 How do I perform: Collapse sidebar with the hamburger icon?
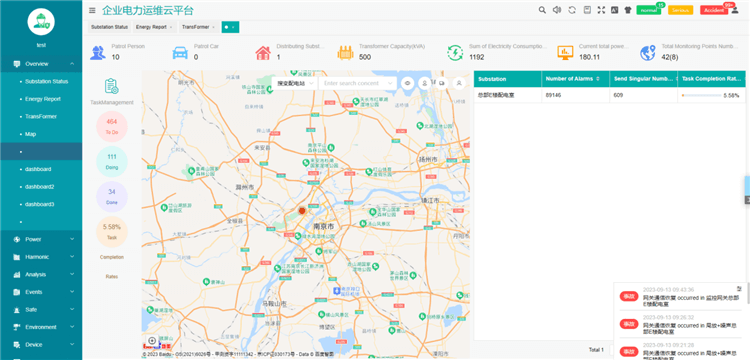pyautogui.click(x=92, y=10)
